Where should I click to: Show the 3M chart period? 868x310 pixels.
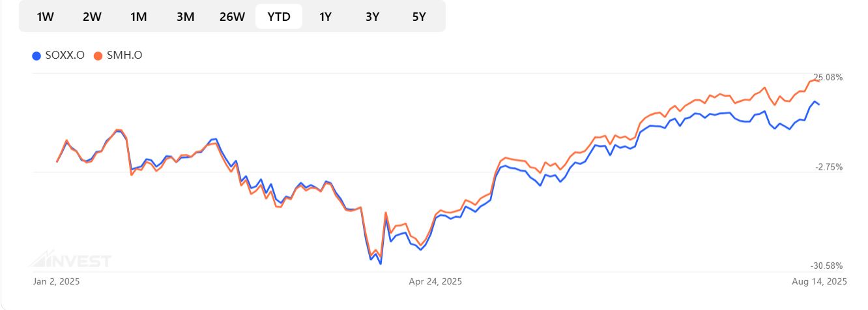[185, 17]
